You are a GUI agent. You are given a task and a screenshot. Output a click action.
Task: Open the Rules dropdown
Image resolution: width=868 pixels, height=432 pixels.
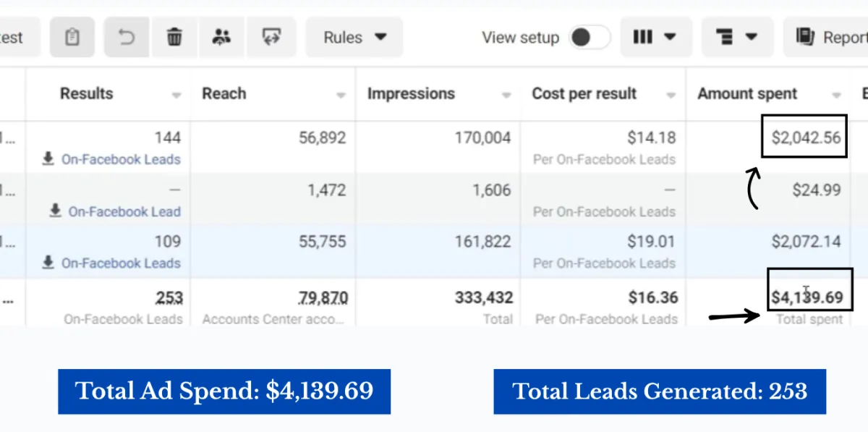point(354,38)
